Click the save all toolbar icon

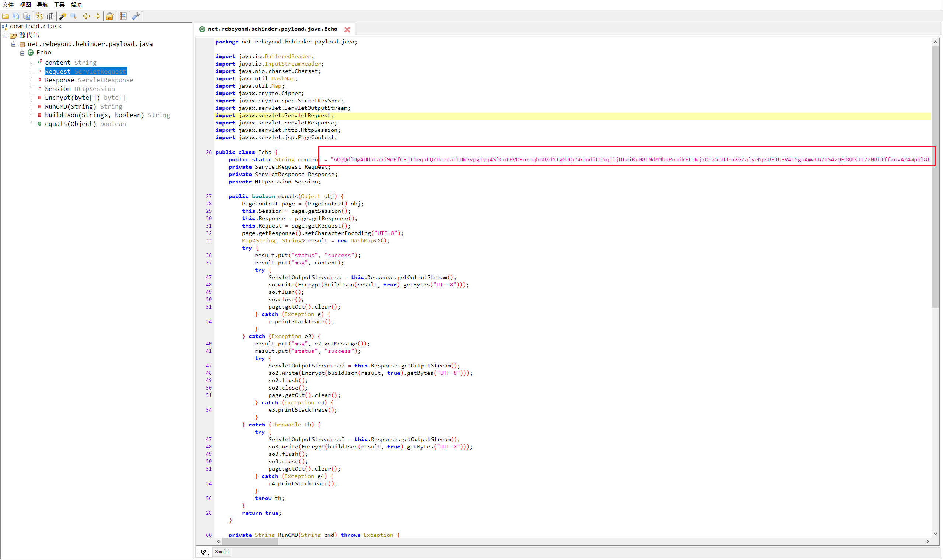16,16
